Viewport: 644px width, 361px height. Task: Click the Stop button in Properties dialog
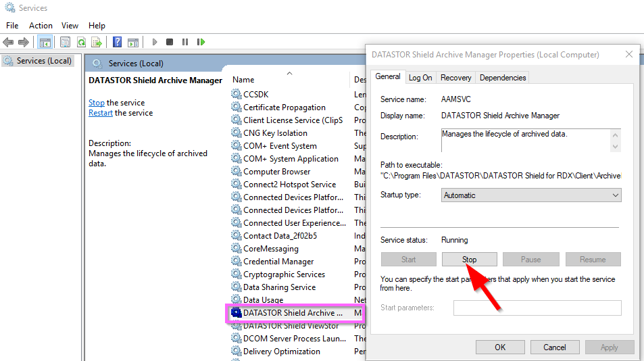(x=469, y=260)
